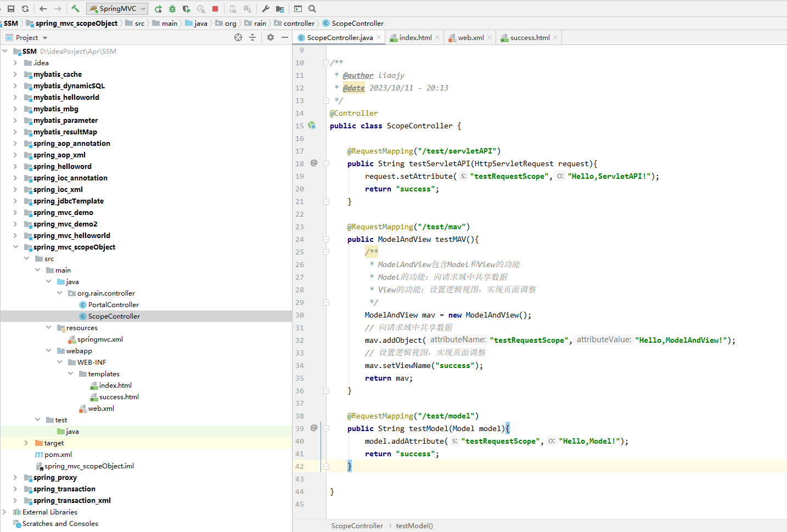This screenshot has height=532, width=787.
Task: Click the Run Anything toolbar icon
Action: tap(298, 9)
